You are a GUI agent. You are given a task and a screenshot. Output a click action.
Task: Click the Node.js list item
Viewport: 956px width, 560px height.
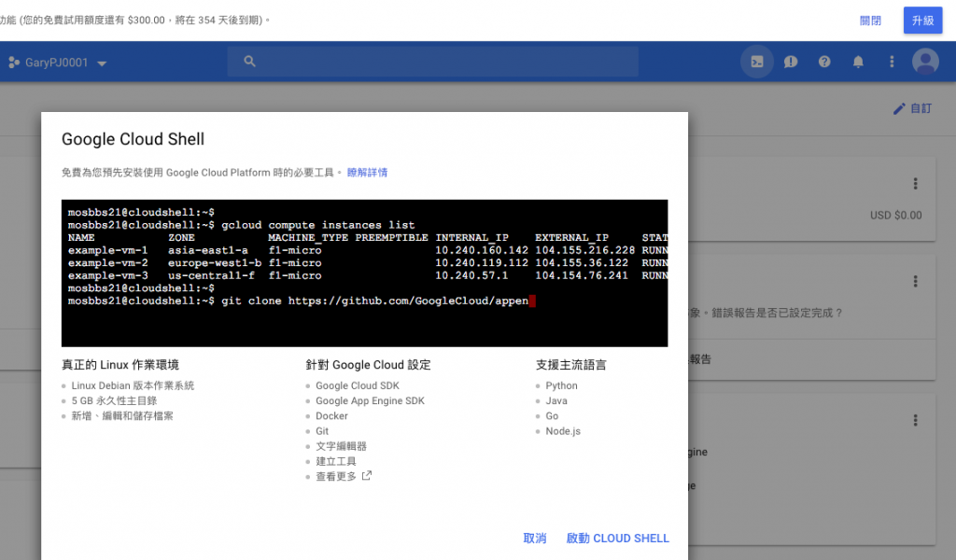(563, 431)
